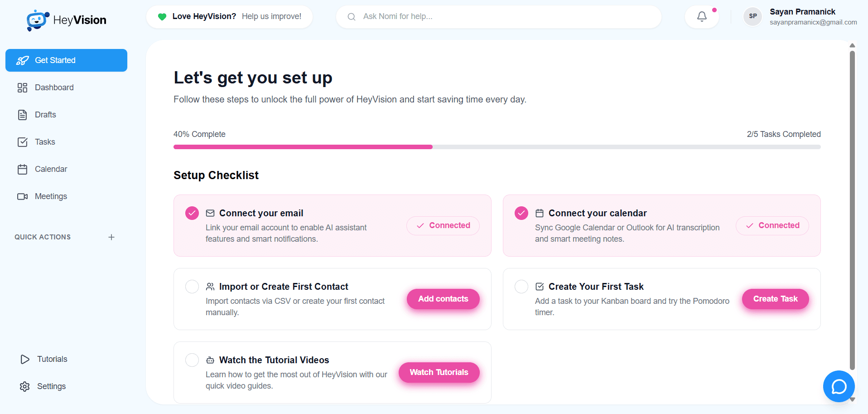The height and width of the screenshot is (414, 868).
Task: Click the setup progress bar
Action: [x=497, y=147]
